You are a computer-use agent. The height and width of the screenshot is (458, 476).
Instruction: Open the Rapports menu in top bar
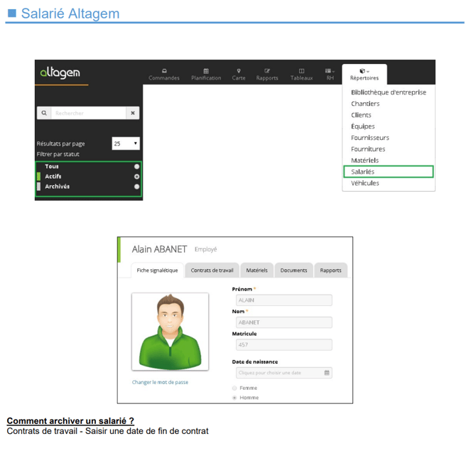267,75
